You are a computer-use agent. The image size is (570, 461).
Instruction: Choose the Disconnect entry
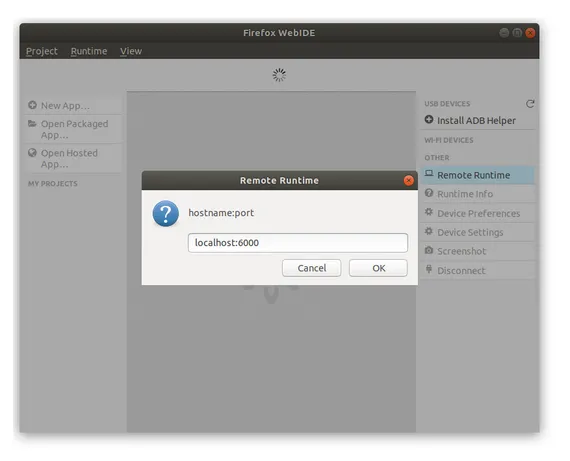pyautogui.click(x=478, y=270)
